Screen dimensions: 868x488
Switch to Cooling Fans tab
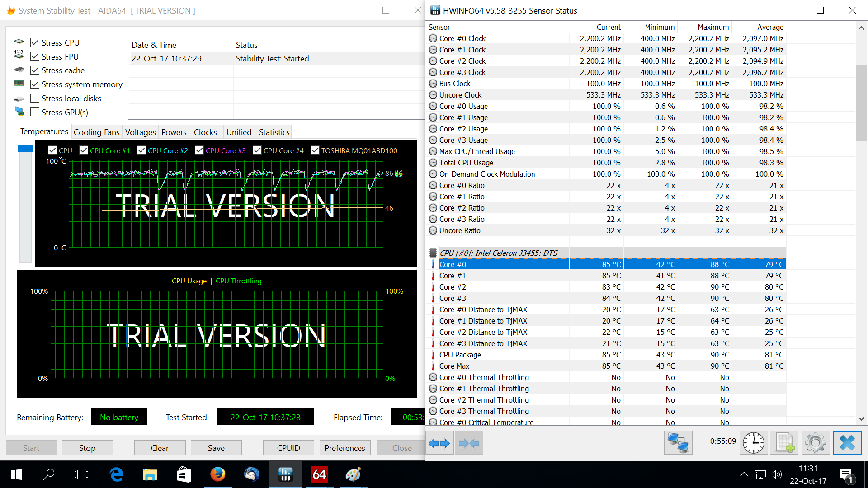(97, 132)
